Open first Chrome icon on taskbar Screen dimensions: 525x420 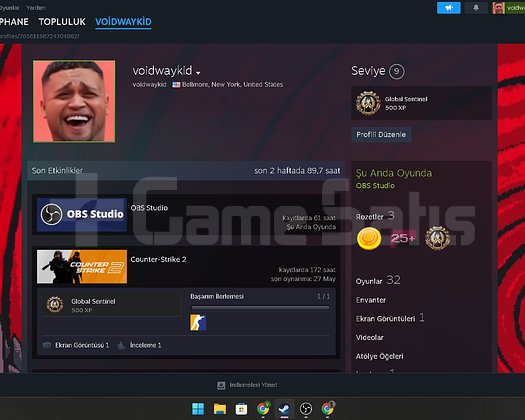(263, 409)
